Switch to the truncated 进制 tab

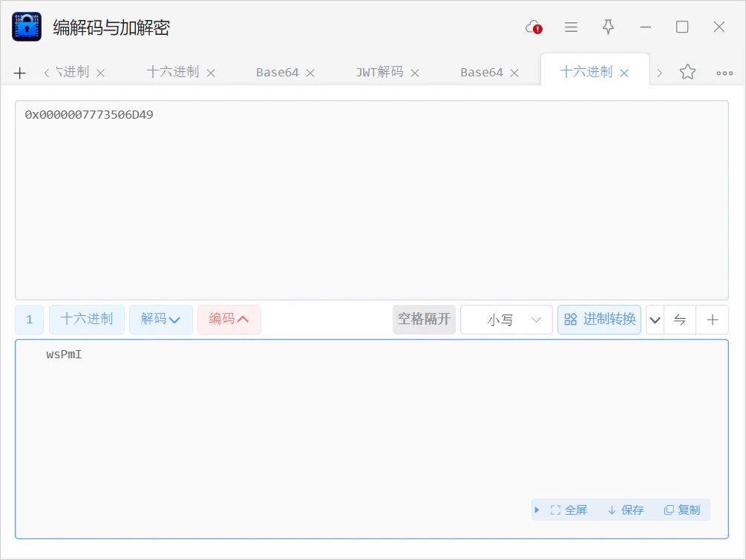pos(72,72)
